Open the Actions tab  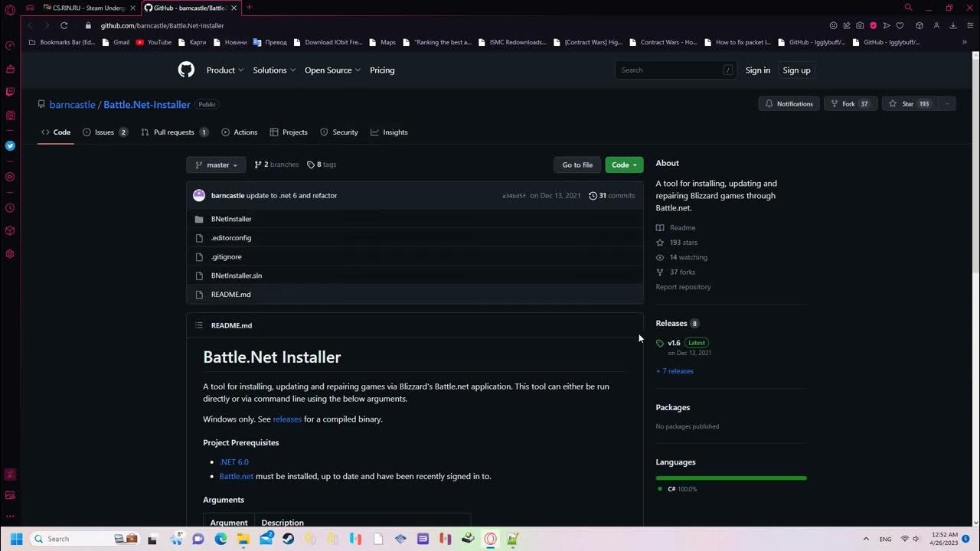[239, 132]
